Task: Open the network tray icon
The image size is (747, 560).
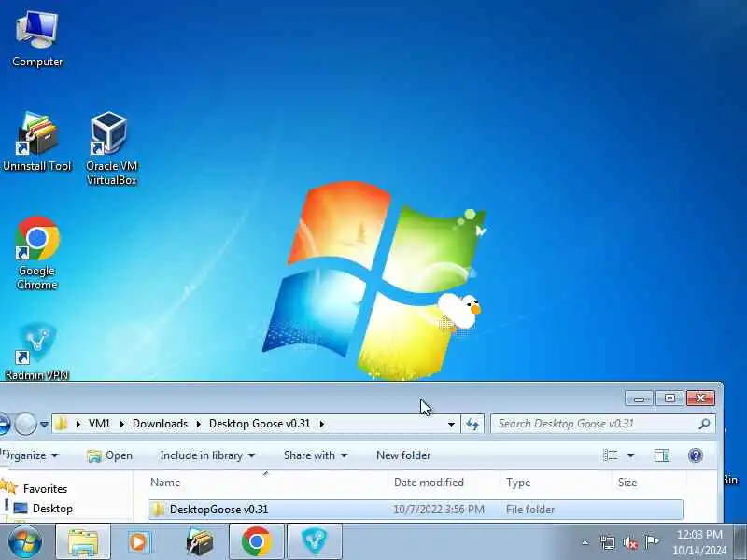Action: [x=608, y=542]
